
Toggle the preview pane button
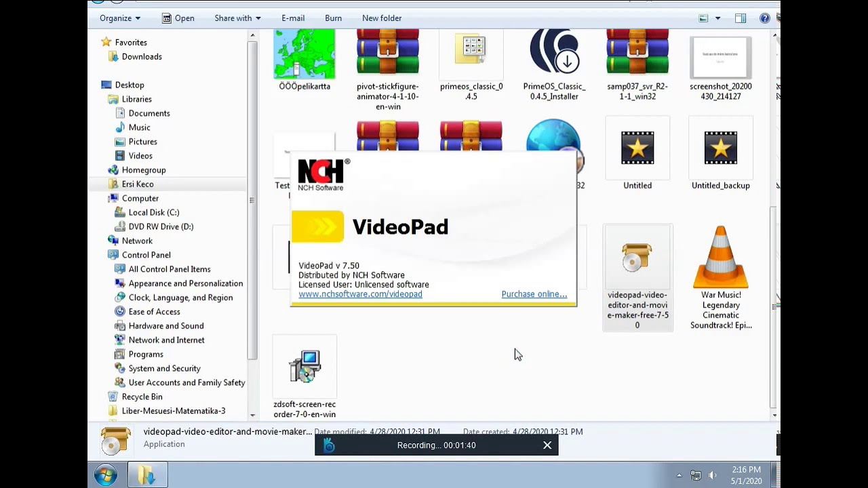(x=741, y=18)
